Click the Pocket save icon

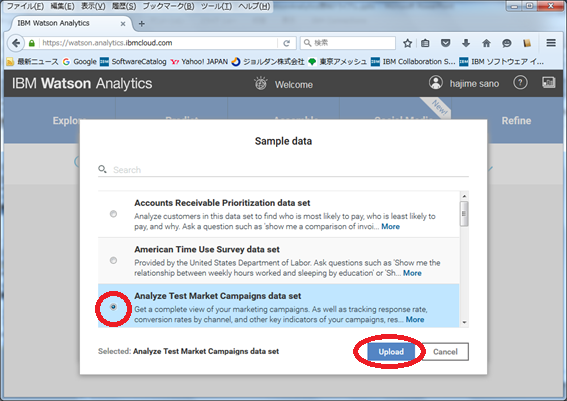point(446,43)
